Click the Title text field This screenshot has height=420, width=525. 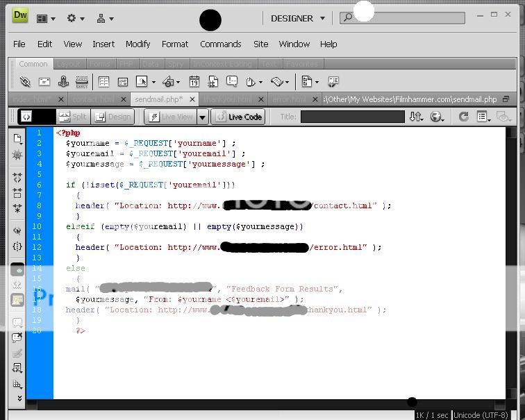click(352, 117)
